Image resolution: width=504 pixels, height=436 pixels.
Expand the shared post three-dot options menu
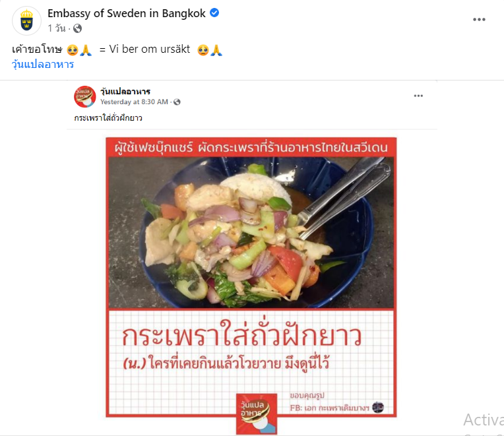418,96
